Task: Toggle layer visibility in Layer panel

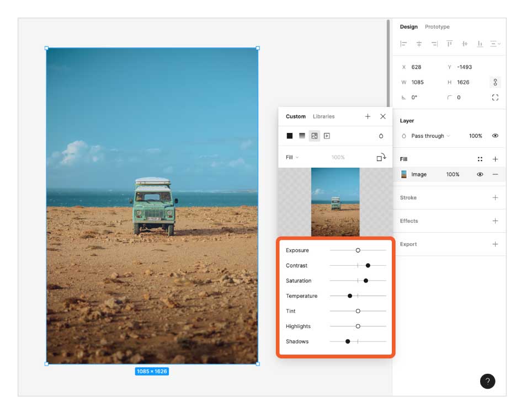Action: [495, 136]
